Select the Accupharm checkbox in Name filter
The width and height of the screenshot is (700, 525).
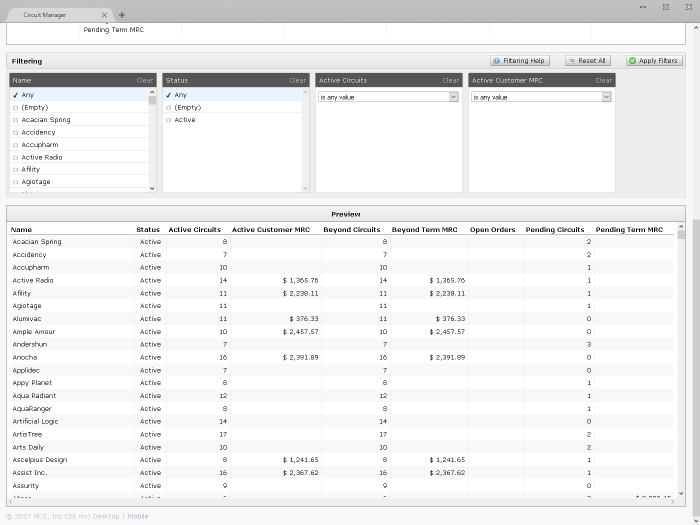click(16, 145)
